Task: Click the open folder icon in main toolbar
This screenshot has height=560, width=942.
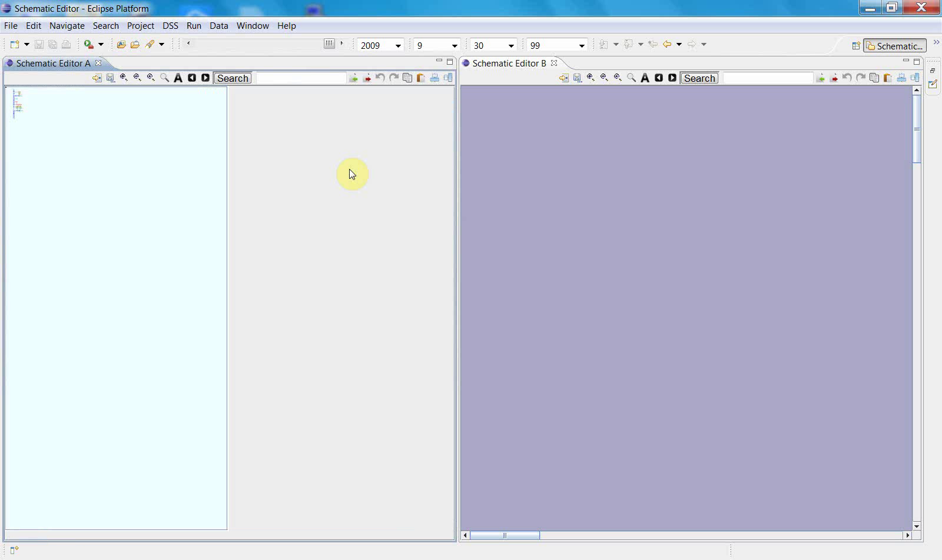Action: point(135,45)
